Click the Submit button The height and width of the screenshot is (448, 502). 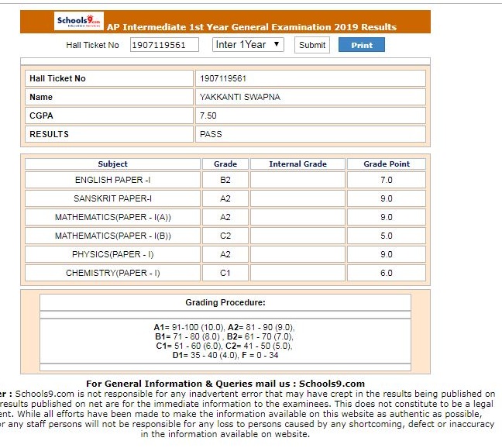coord(312,45)
